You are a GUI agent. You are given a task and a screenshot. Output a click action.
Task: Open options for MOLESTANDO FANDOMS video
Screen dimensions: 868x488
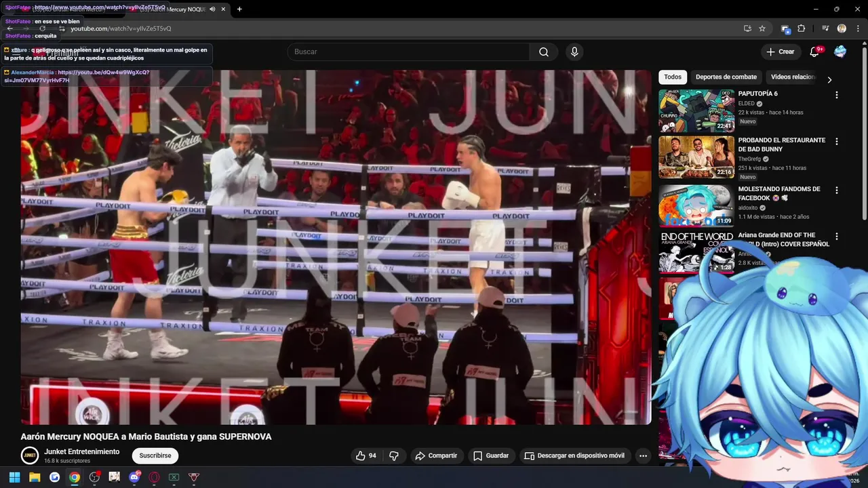(836, 190)
